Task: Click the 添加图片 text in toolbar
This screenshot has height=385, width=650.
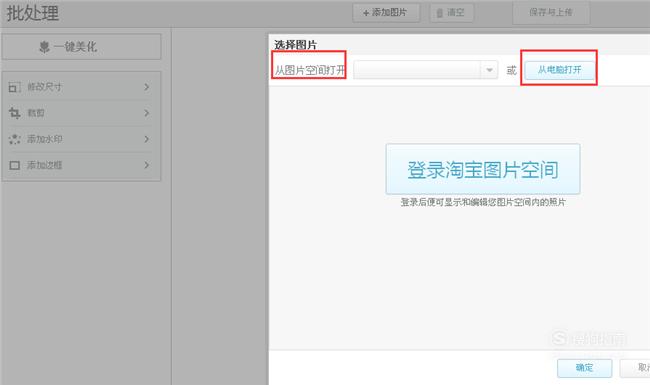Action: 389,12
